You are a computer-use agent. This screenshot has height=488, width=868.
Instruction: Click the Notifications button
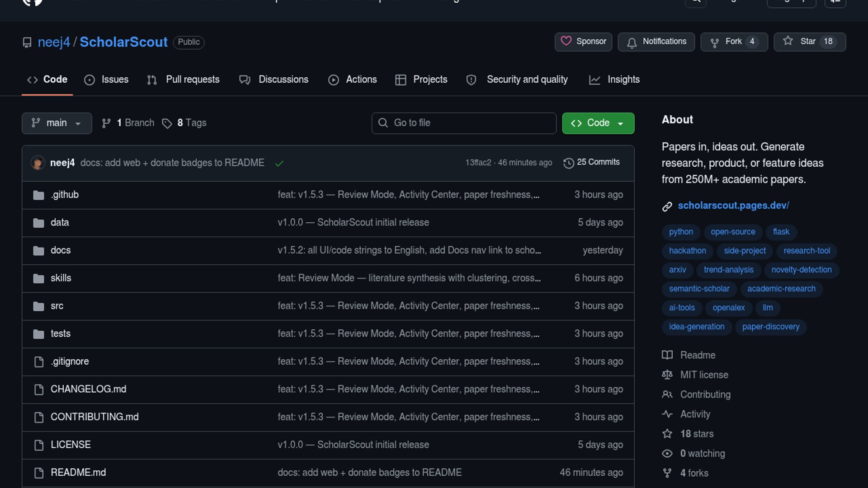click(x=656, y=42)
